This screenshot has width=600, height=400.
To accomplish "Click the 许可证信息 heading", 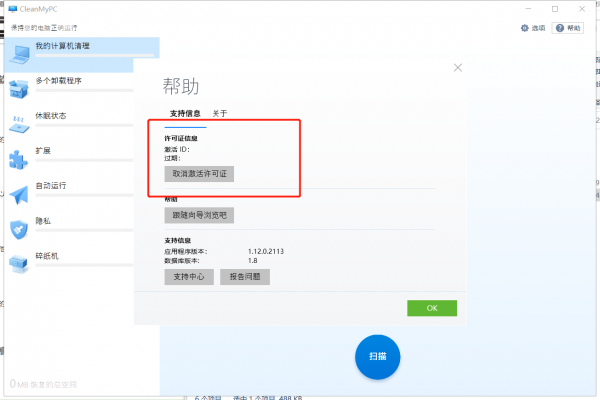I will pos(181,138).
